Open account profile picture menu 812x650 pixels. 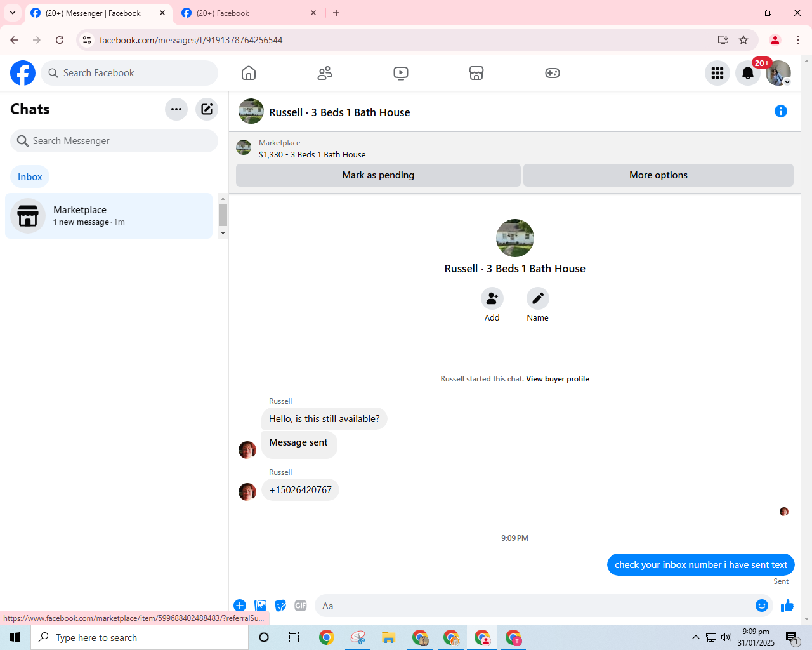(778, 73)
